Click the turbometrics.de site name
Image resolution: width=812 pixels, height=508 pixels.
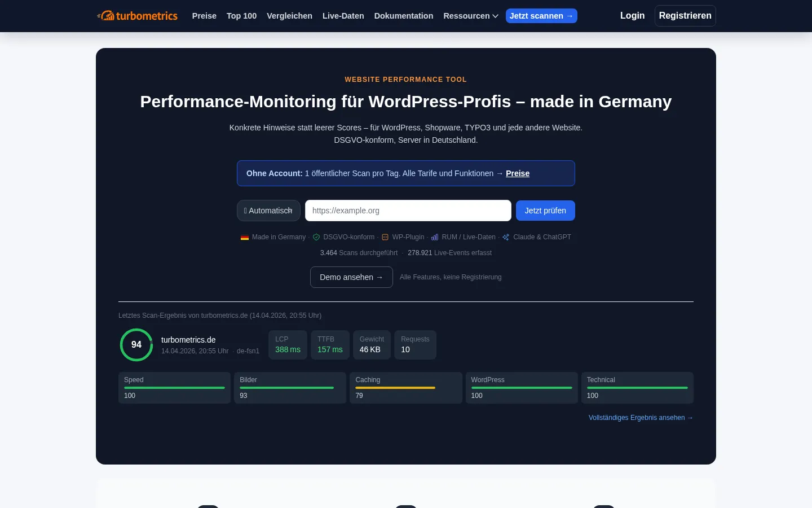click(188, 340)
